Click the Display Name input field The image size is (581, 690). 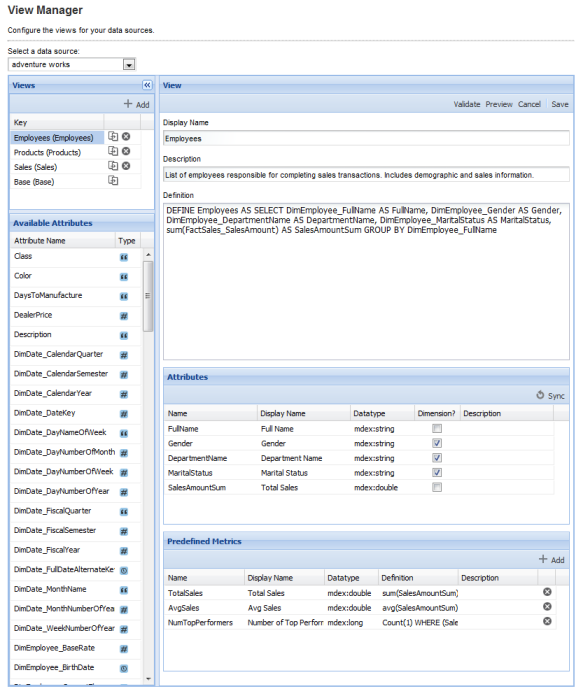(x=366, y=139)
